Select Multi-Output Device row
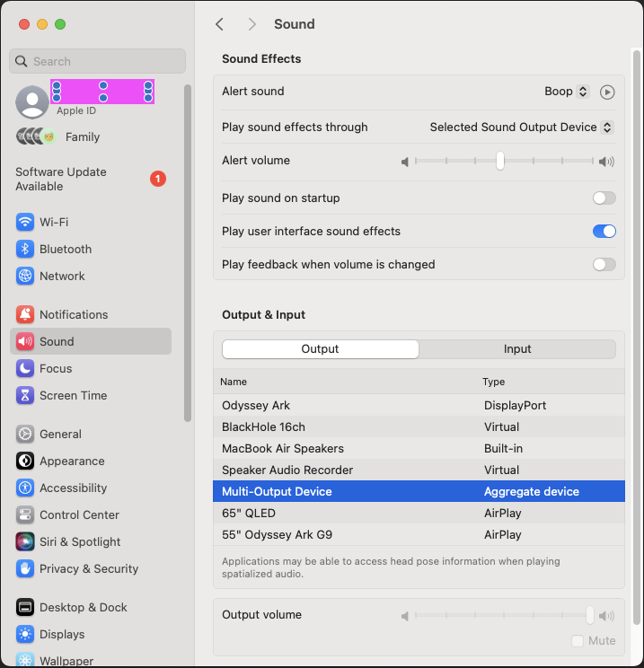 pos(419,491)
